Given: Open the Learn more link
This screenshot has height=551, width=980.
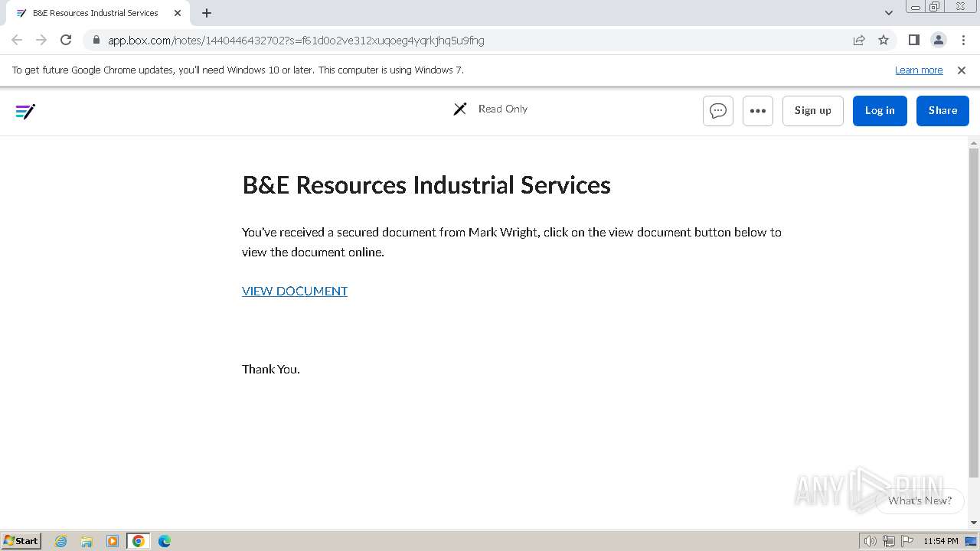Looking at the screenshot, I should (919, 70).
